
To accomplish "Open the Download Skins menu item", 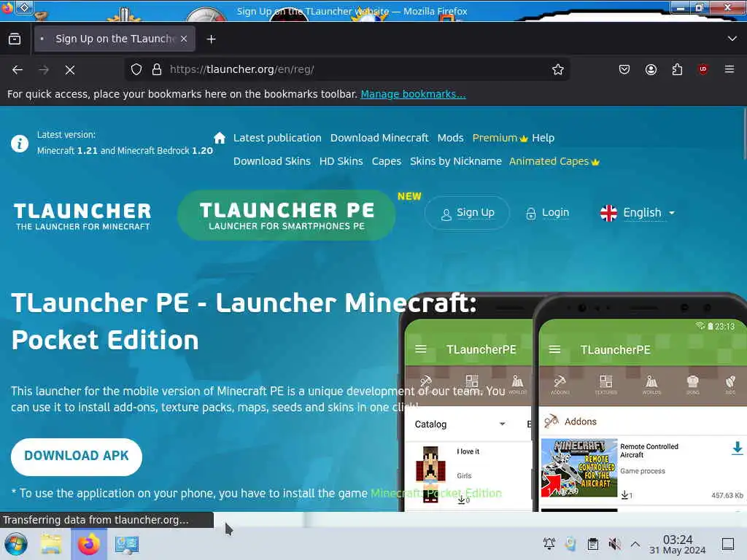I will click(x=271, y=161).
